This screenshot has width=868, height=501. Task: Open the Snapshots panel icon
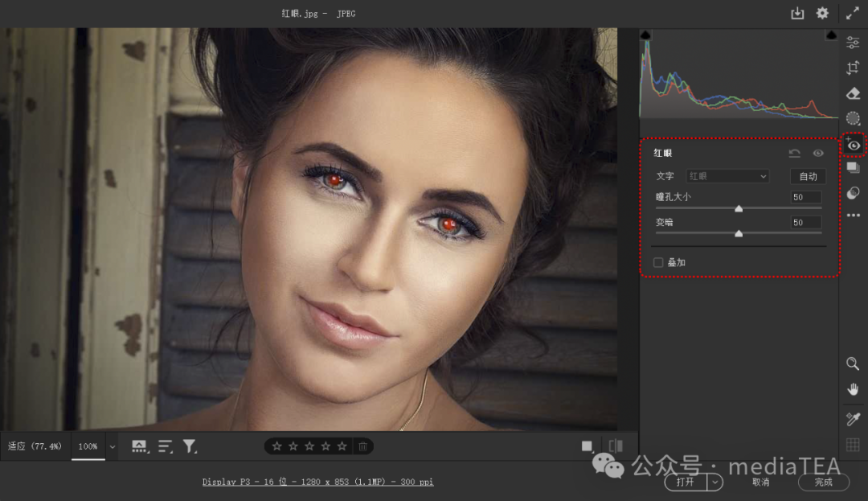(853, 168)
